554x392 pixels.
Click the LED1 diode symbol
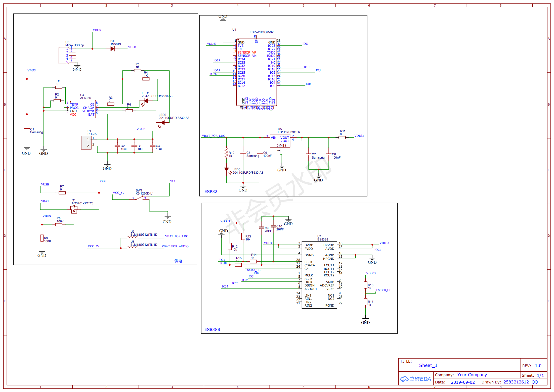pos(145,101)
